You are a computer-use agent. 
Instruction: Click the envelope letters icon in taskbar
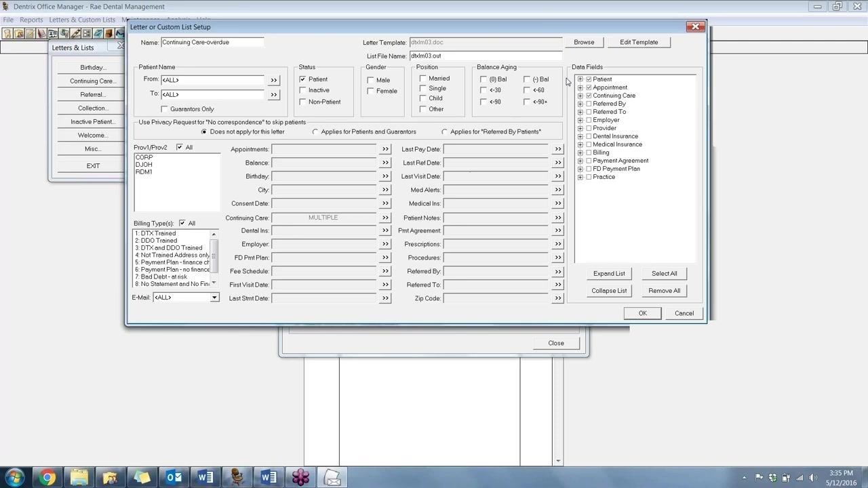(332, 478)
